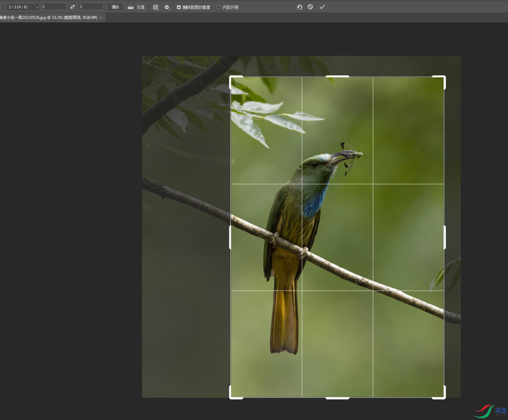Viewport: 508px width, 420px height.
Task: Click the ratio width field showing 2
Action: [x=54, y=7]
